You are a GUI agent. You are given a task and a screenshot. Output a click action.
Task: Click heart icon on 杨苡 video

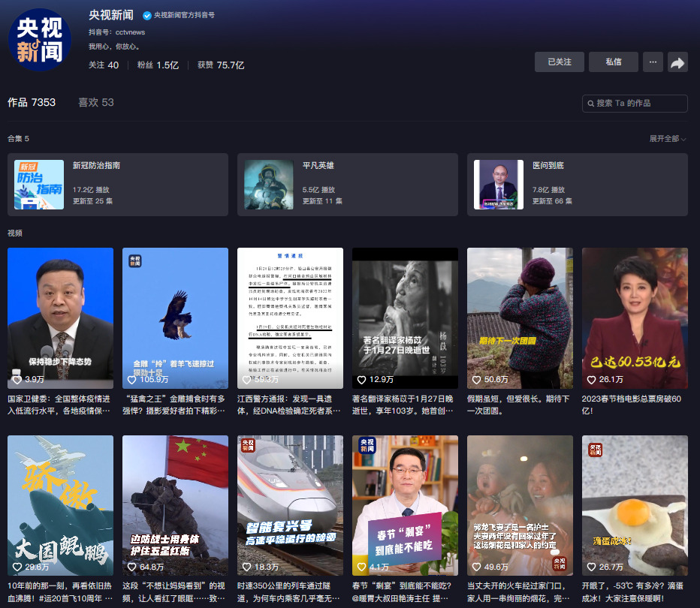tap(361, 380)
